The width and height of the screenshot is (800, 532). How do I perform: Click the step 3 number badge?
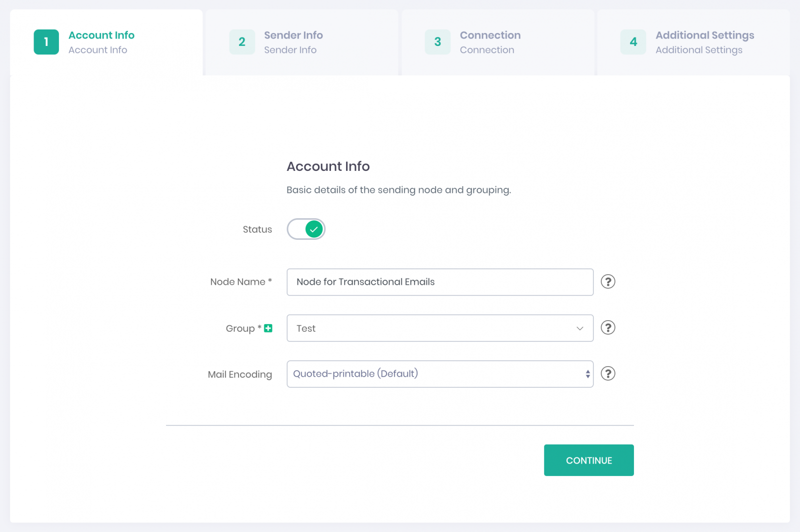pyautogui.click(x=437, y=42)
